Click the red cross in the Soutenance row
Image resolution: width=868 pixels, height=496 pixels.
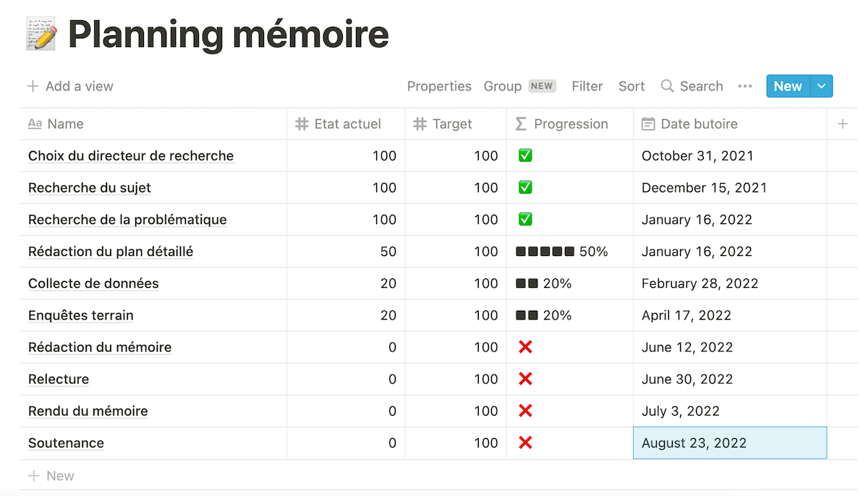pos(526,442)
